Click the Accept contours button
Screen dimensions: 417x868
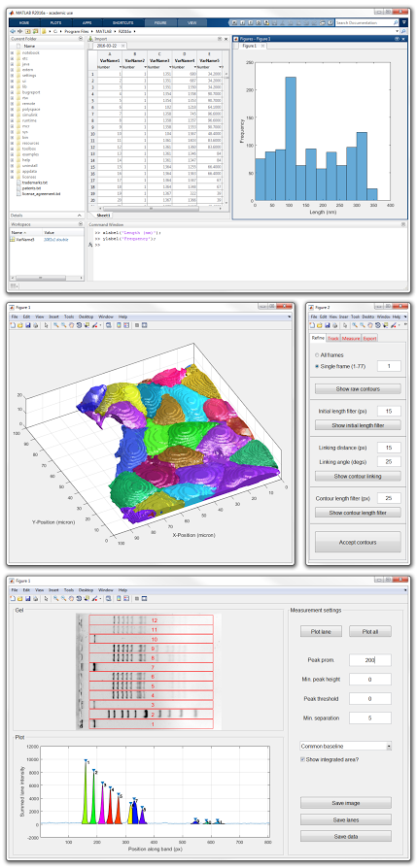[358, 542]
